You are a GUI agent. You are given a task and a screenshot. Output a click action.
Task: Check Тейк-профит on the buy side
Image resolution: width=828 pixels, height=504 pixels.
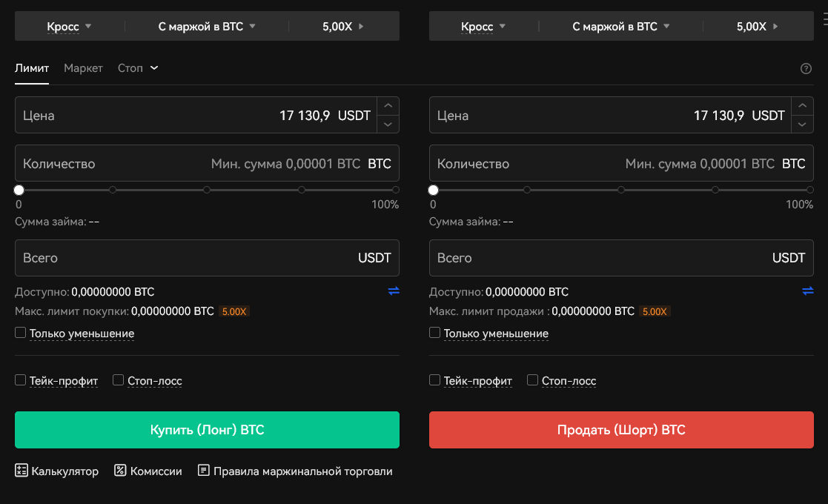20,379
